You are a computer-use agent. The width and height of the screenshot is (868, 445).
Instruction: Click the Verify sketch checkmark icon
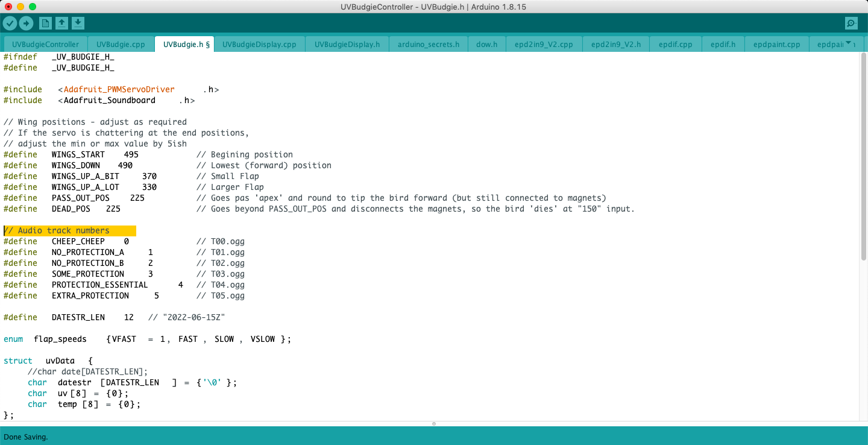[x=10, y=24]
